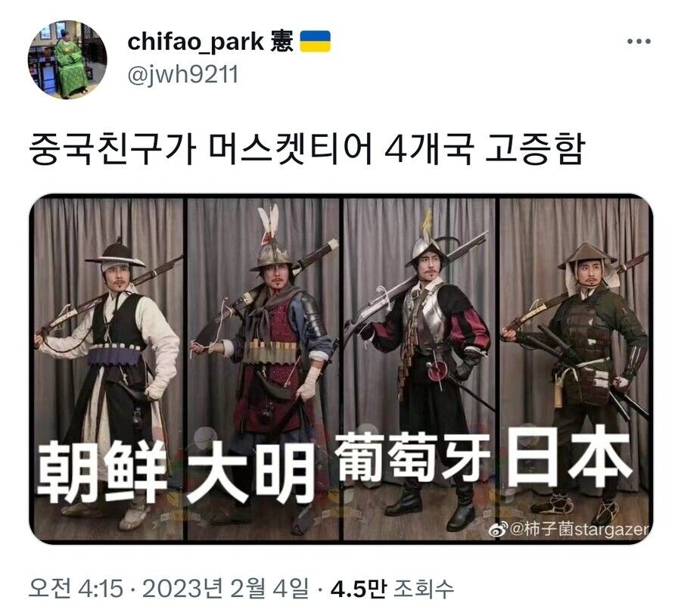Open the 朝鮮 musketeer photo panel
This screenshot has height=616, width=681.
(108, 369)
